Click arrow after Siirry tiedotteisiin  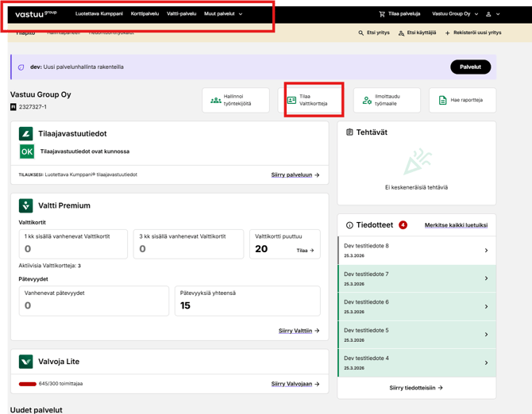pos(441,388)
